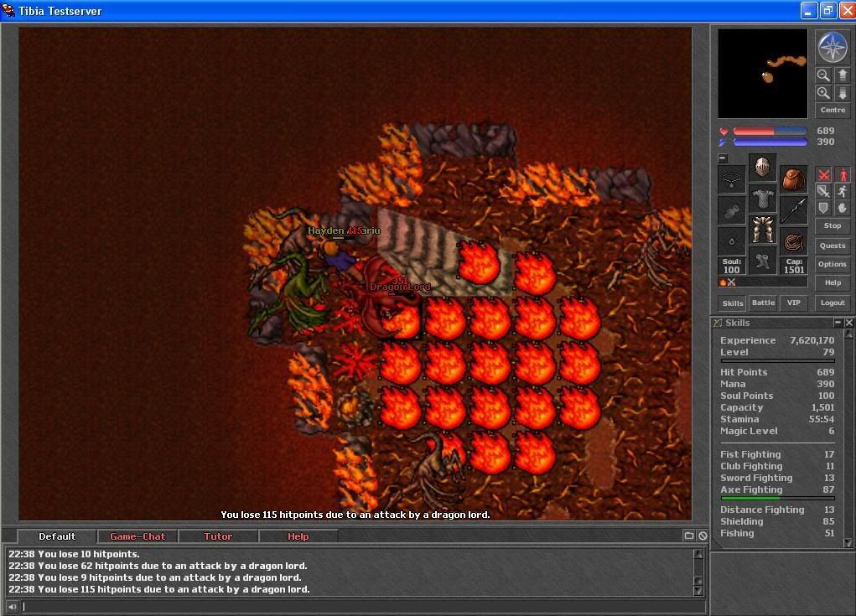The image size is (856, 616).
Task: Open the backpack in inventory
Action: [794, 179]
